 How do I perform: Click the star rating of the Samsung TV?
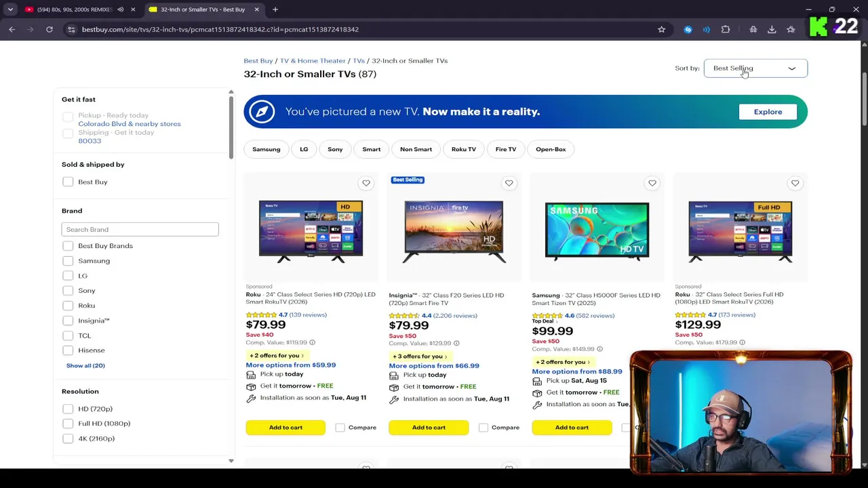click(547, 316)
